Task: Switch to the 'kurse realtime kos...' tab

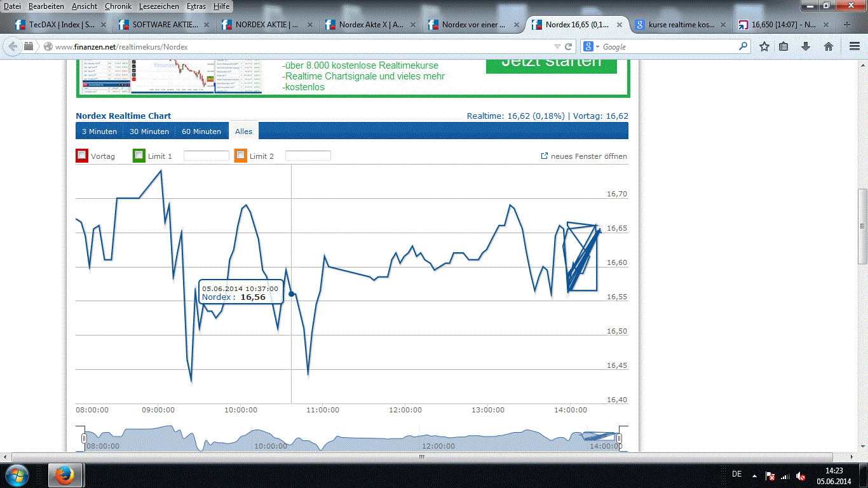Action: 680,25
